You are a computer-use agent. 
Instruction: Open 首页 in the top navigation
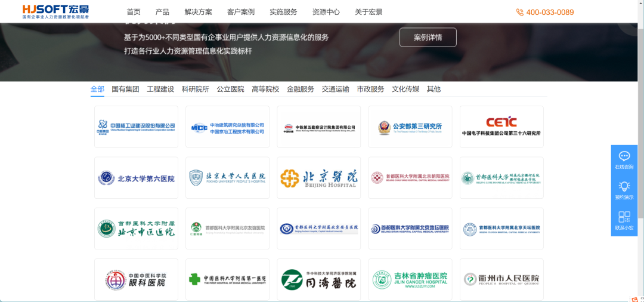point(134,12)
